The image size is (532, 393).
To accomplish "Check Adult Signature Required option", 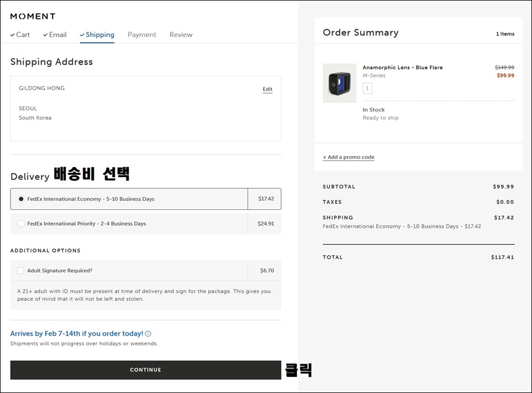I will [x=21, y=270].
